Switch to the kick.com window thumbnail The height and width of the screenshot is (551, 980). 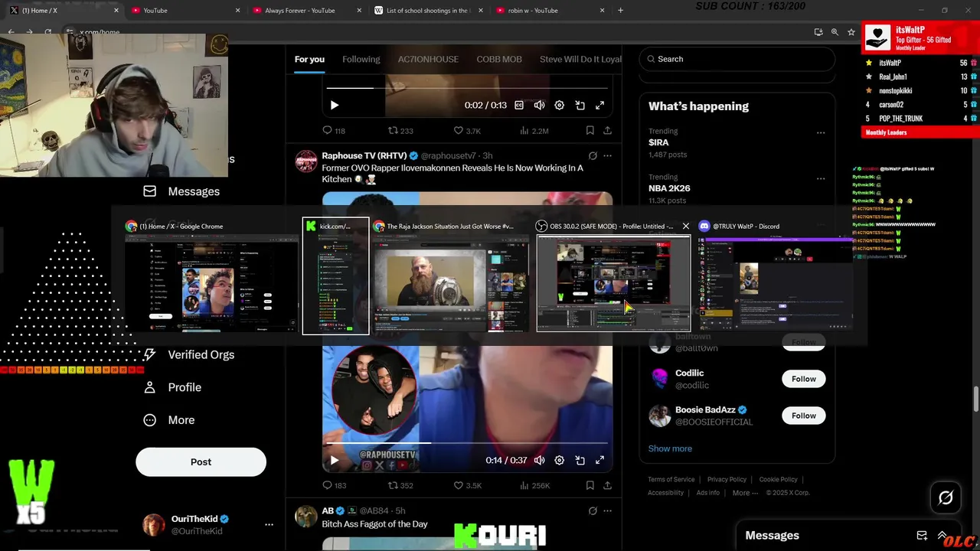pos(335,282)
